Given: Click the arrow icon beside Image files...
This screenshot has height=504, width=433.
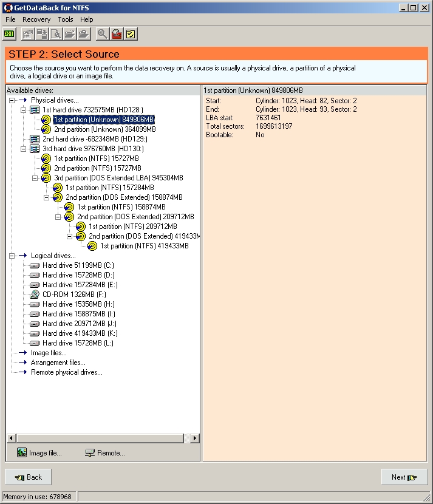Looking at the screenshot, I should [23, 353].
